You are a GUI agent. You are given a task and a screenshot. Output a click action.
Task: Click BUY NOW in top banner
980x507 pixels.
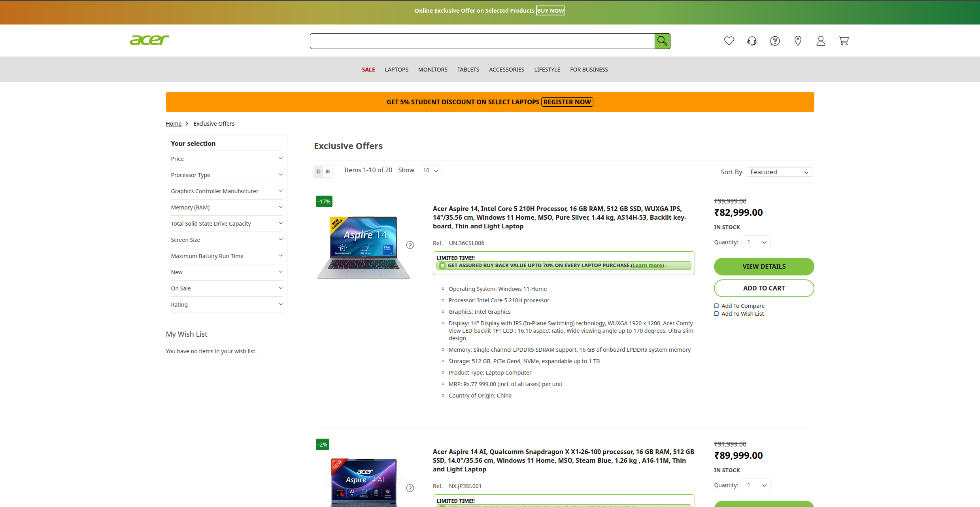click(550, 11)
